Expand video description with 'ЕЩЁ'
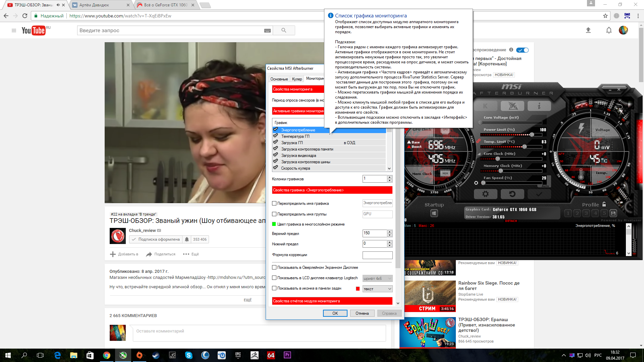 point(248,300)
